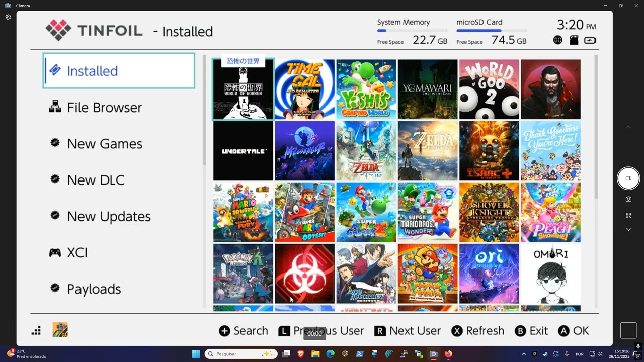Click the Exit B button
The height and width of the screenshot is (362, 644).
pos(531,331)
